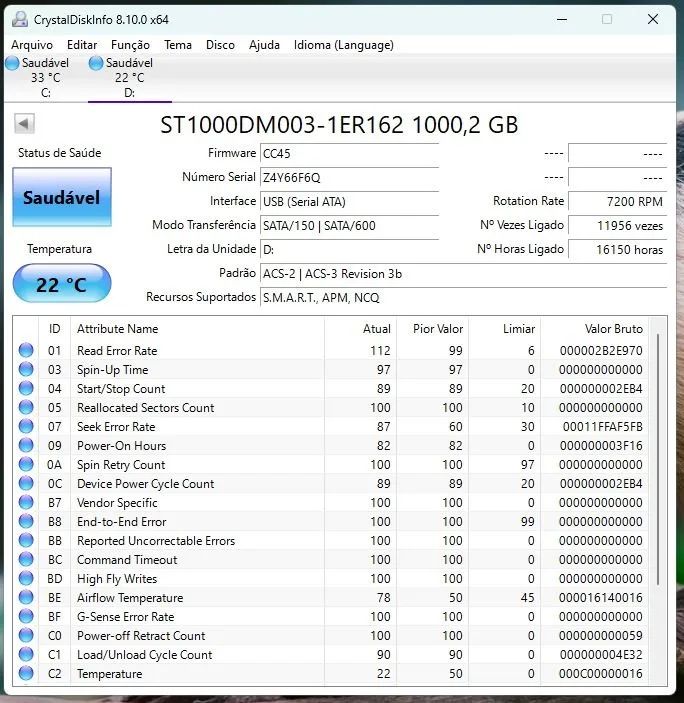Click the CrystalDiskInfo app icon in title bar
Viewport: 684px width, 703px height.
pos(20,19)
